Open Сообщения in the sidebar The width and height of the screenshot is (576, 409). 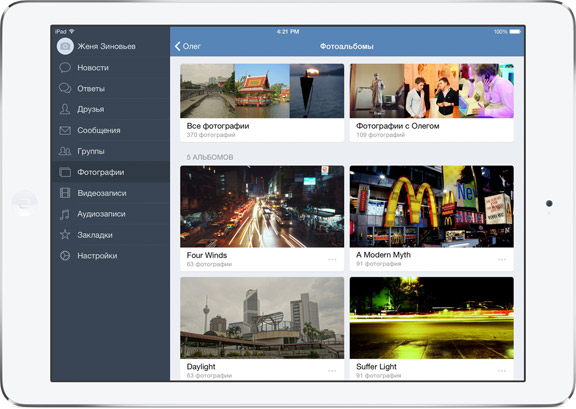coord(111,130)
